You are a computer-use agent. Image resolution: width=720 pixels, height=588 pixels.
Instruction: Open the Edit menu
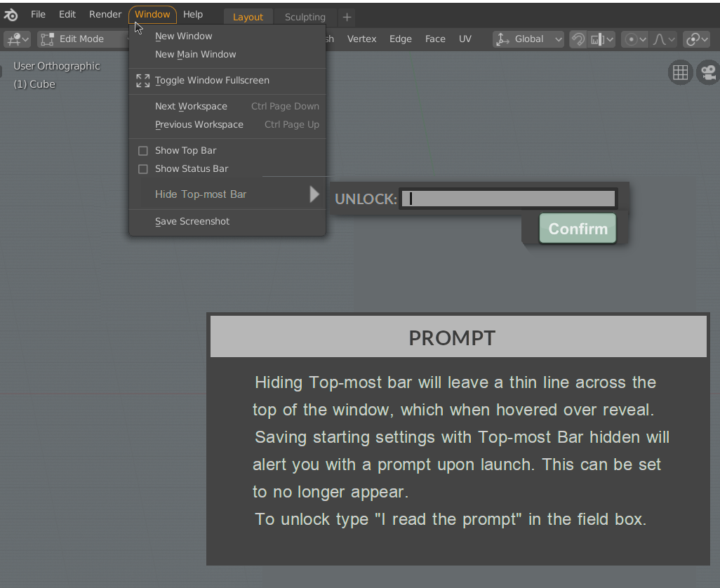coord(67,15)
